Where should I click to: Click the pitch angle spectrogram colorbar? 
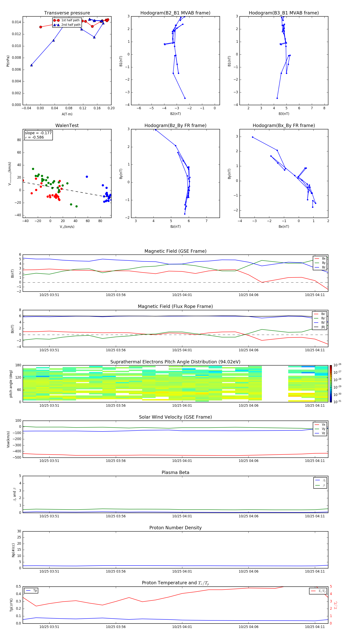331,384
